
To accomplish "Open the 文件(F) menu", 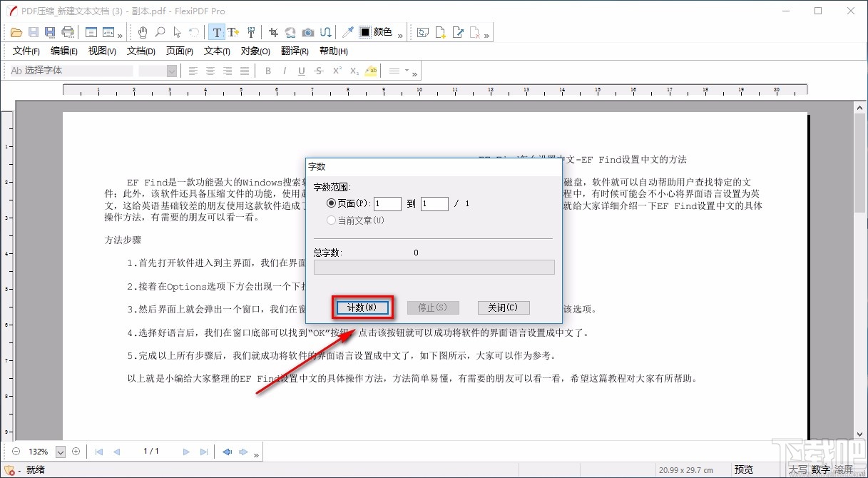I will tap(26, 51).
